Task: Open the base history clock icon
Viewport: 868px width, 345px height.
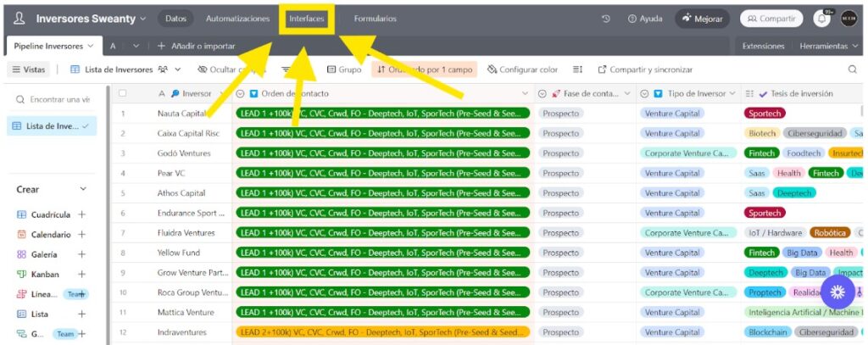Action: pos(606,19)
